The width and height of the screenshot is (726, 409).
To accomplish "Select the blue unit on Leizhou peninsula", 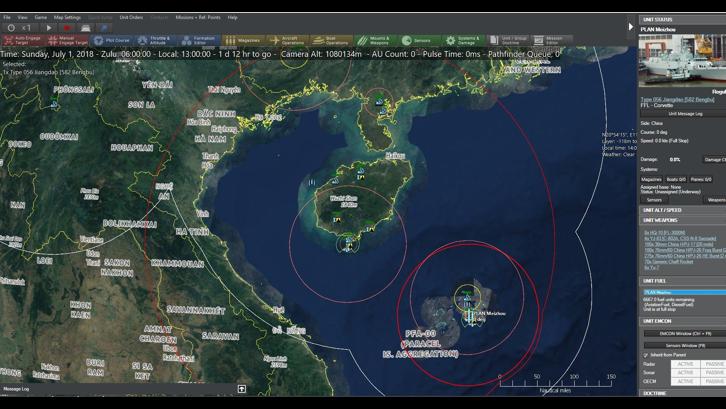I will click(x=379, y=101).
